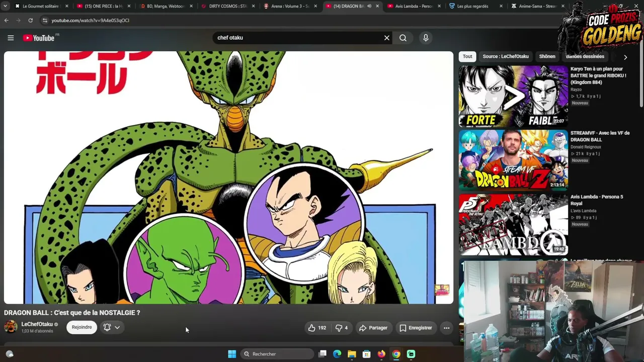The height and width of the screenshot is (362, 644).
Task: Click the Dragon Ball video player
Action: click(228, 177)
